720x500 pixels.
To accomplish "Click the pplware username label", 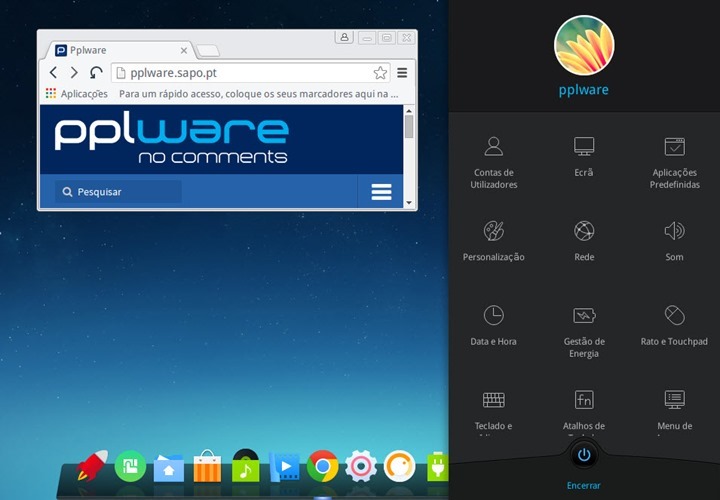I will 584,90.
